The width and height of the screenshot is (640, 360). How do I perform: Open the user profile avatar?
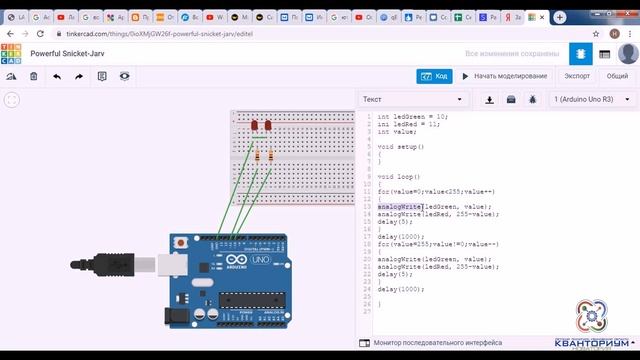pyautogui.click(x=628, y=53)
